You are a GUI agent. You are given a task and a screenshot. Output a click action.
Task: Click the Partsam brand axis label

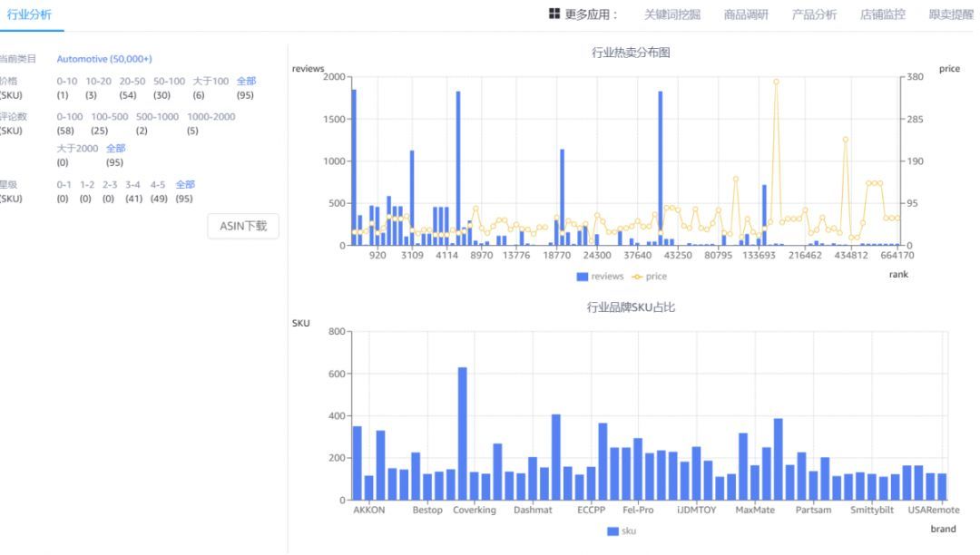pos(814,510)
